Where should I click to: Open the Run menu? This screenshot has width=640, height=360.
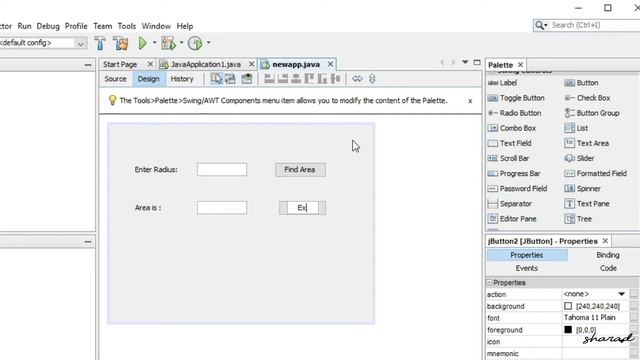[24, 26]
